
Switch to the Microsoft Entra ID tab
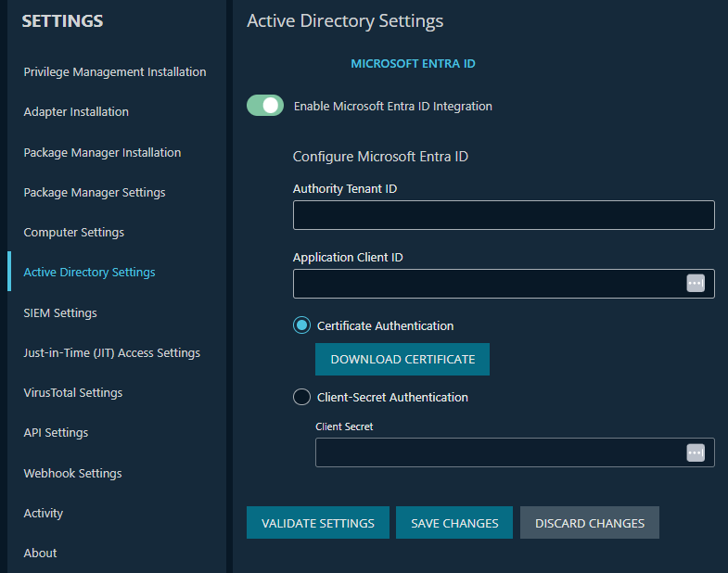413,64
